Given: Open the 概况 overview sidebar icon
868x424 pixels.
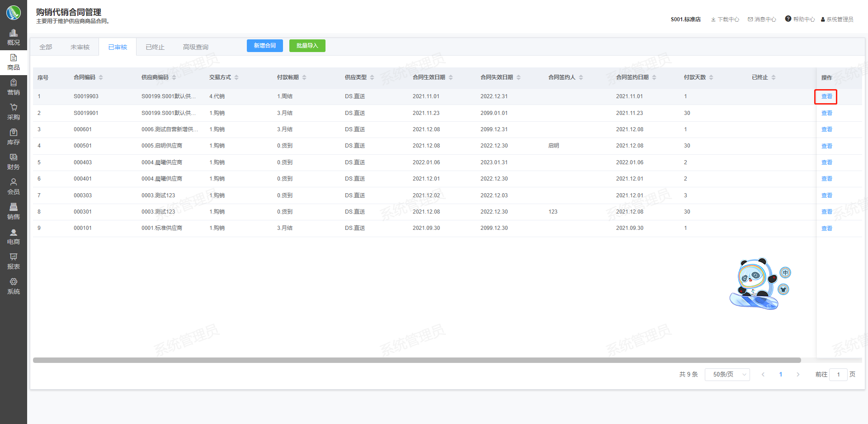Looking at the screenshot, I should (14, 33).
